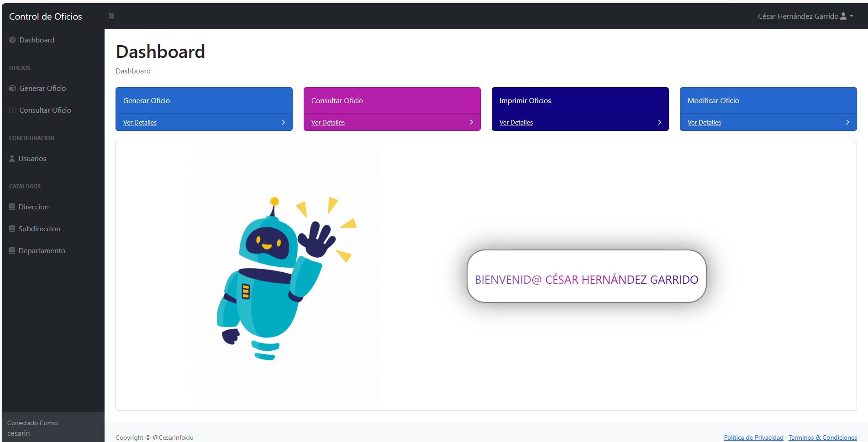868x442 pixels.
Task: Click the Control de Oficios brand title
Action: (x=46, y=16)
